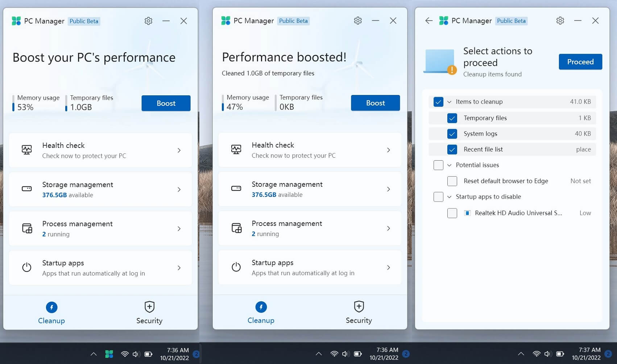Open settings gear in middle PC Manager window
Screen dimensions: 617x364
(358, 21)
